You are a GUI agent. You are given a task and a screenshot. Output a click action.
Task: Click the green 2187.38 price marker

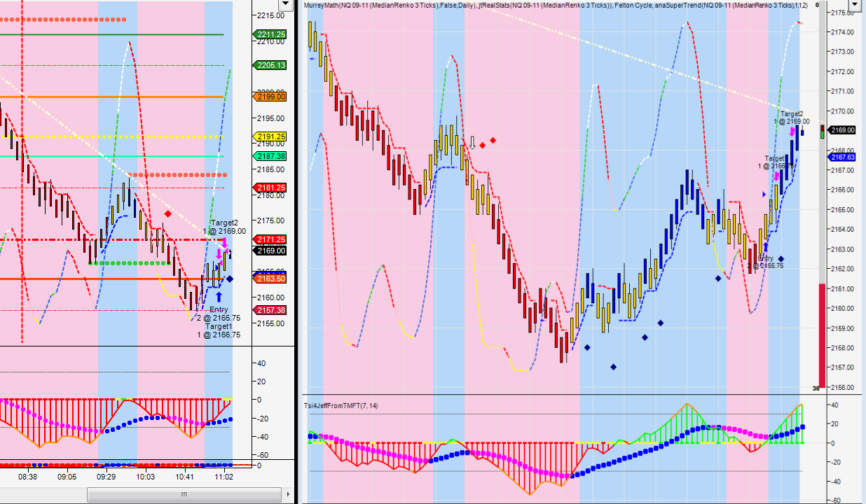[x=270, y=156]
